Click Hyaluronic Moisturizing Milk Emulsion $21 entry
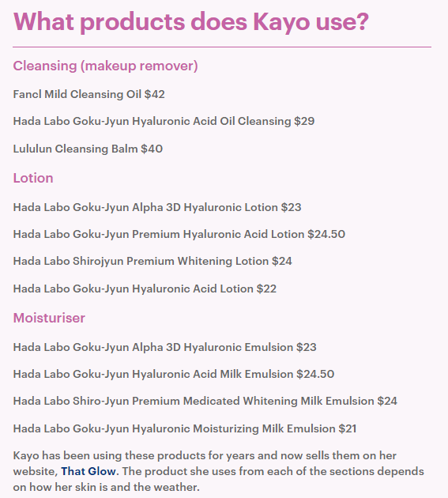This screenshot has height=498, width=448. pos(185,428)
